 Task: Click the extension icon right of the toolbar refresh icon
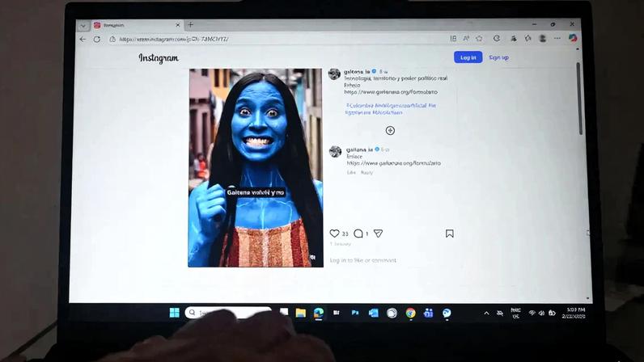pos(514,38)
